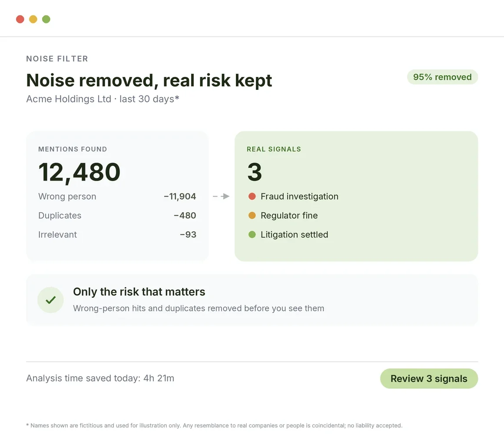Image resolution: width=504 pixels, height=434 pixels.
Task: Select the Acme Holdings Ltd subtitle
Action: click(103, 99)
